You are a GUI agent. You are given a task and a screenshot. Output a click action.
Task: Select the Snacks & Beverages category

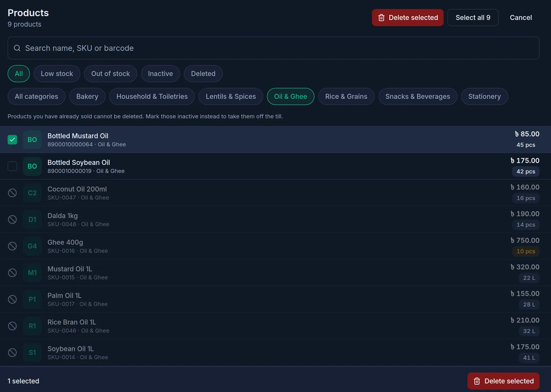(x=418, y=96)
